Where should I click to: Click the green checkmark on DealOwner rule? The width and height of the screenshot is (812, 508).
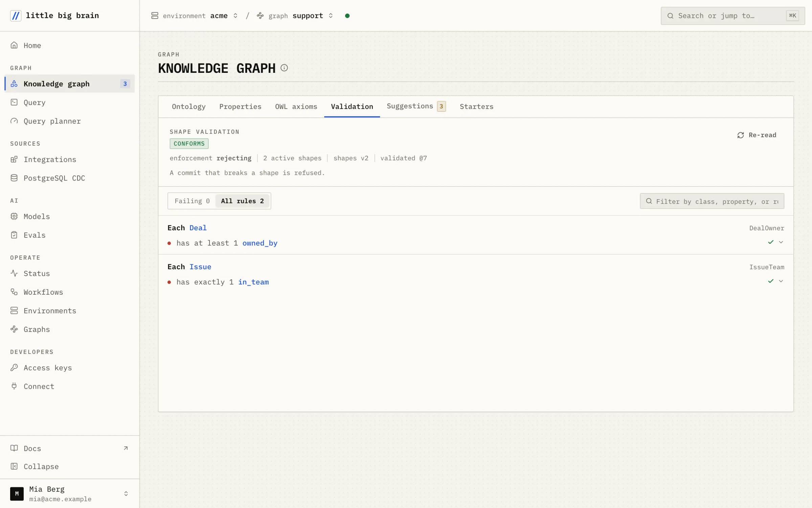click(771, 242)
